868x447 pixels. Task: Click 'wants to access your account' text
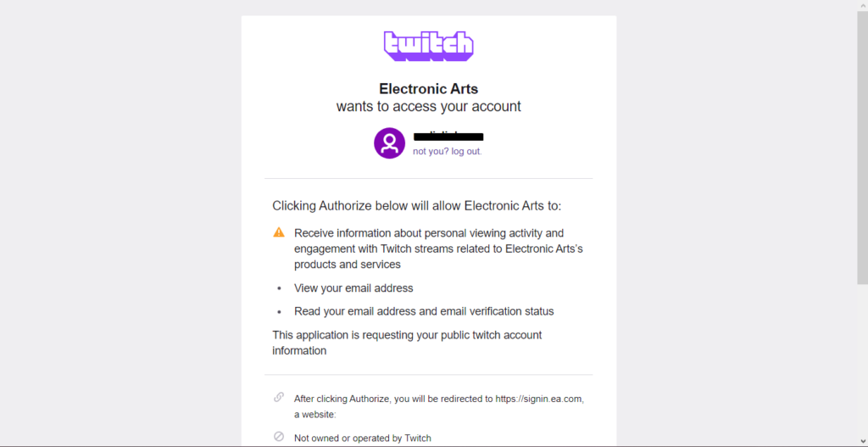[x=428, y=107]
